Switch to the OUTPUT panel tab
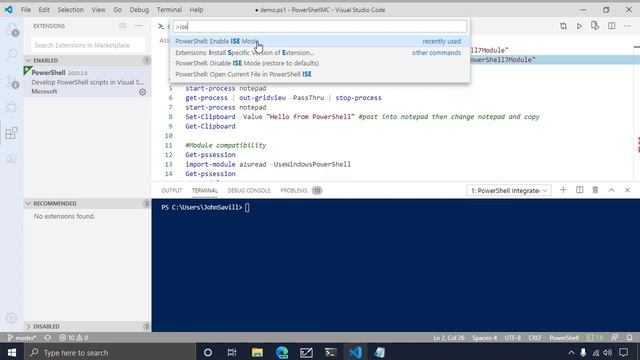The height and width of the screenshot is (360, 640). pyautogui.click(x=171, y=191)
